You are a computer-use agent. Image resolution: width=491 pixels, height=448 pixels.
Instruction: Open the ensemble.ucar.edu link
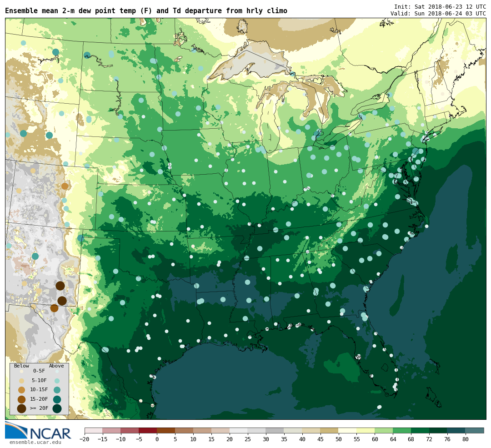pos(35,443)
